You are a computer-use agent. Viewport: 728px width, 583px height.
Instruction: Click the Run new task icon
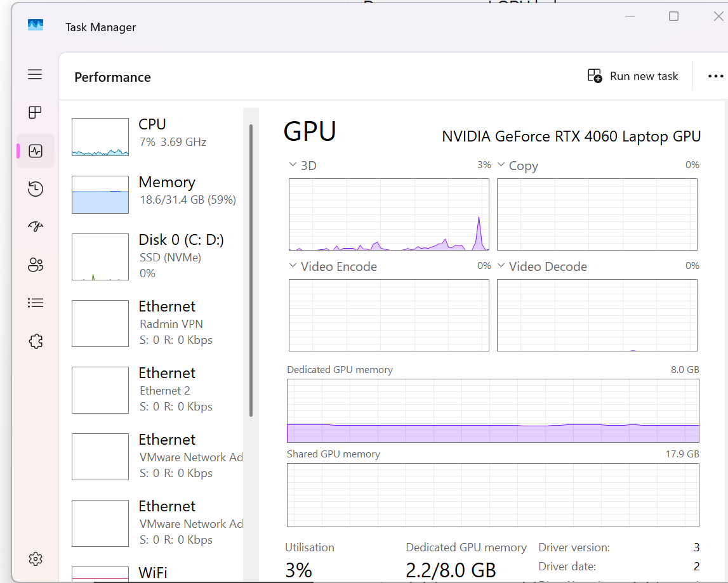tap(595, 75)
